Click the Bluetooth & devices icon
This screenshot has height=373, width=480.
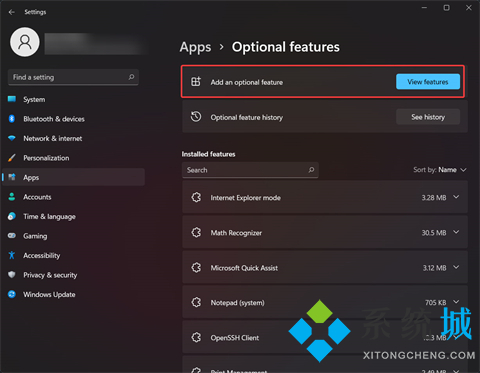(x=12, y=119)
